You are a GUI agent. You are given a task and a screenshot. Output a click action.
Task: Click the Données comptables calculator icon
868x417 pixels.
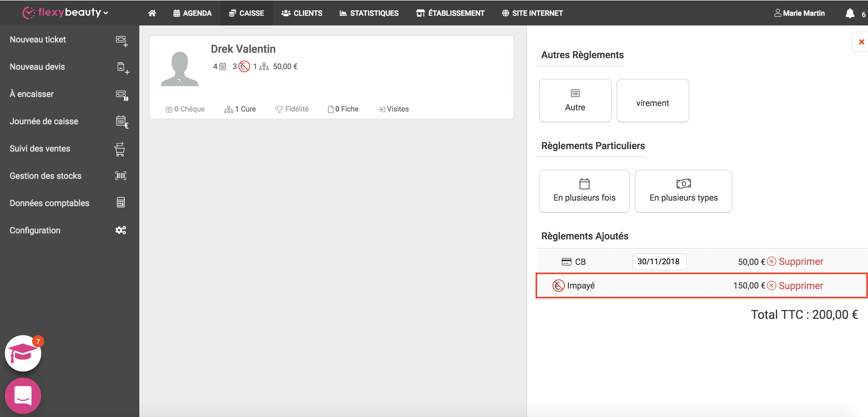pyautogui.click(x=121, y=202)
